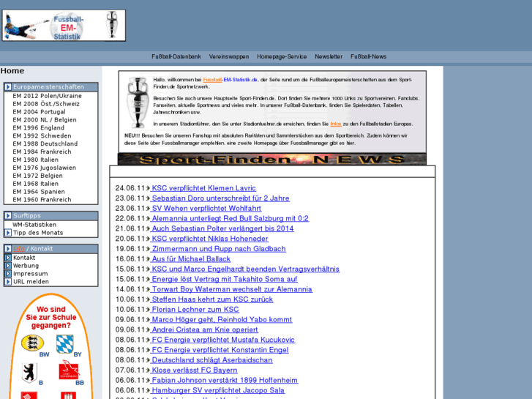Read news SV Wehen verpflichtet Wohlfahrt

click(206, 209)
